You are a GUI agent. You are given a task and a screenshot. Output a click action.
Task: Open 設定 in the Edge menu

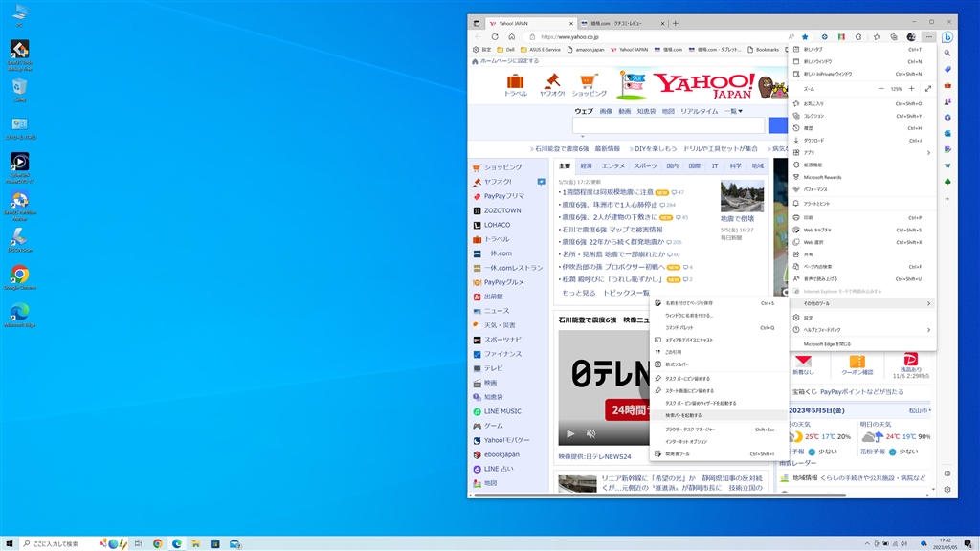[862, 318]
